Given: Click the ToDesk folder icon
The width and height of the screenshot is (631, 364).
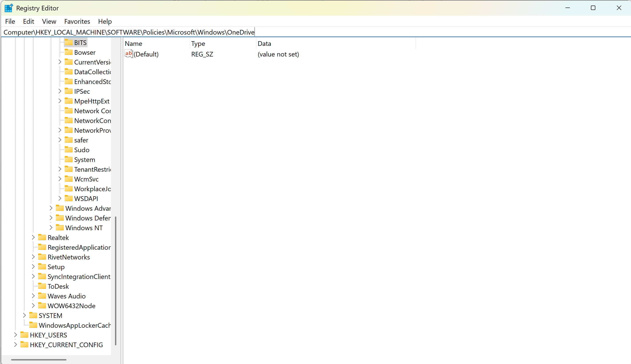Looking at the screenshot, I should (x=42, y=286).
